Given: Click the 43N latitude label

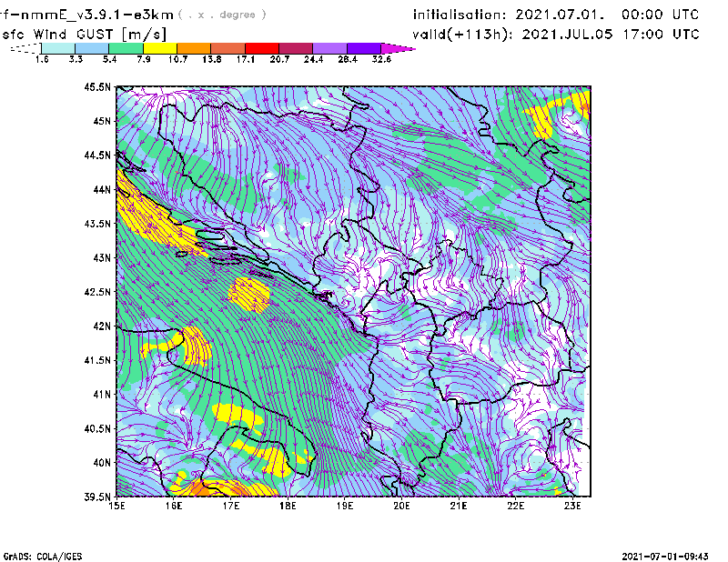Looking at the screenshot, I should [x=102, y=257].
